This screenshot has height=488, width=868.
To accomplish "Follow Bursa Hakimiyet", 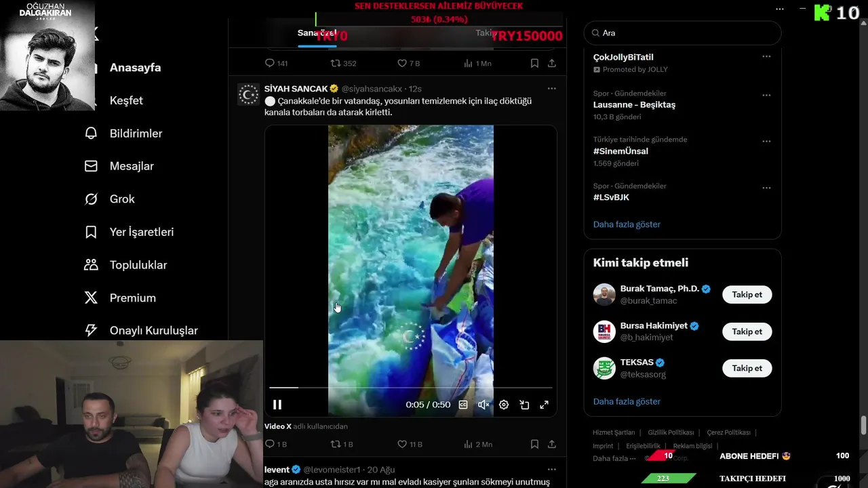I will point(747,331).
